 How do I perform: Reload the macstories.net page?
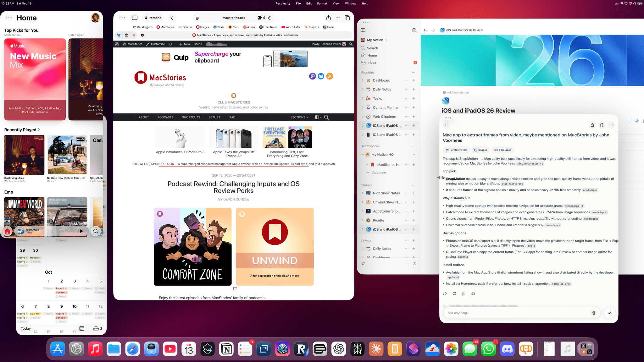click(269, 18)
